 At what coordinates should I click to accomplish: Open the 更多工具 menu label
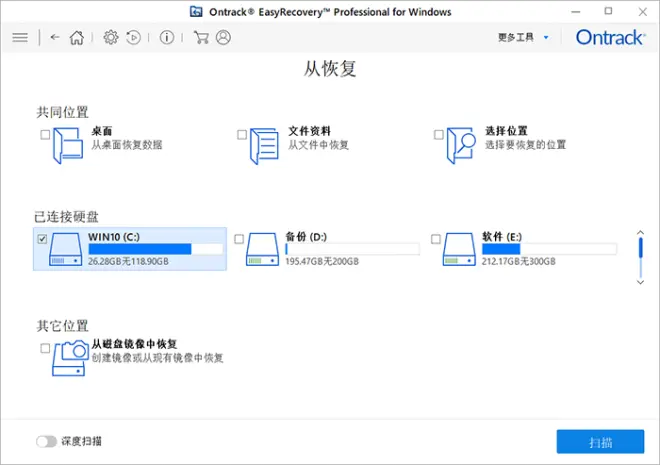coord(516,37)
